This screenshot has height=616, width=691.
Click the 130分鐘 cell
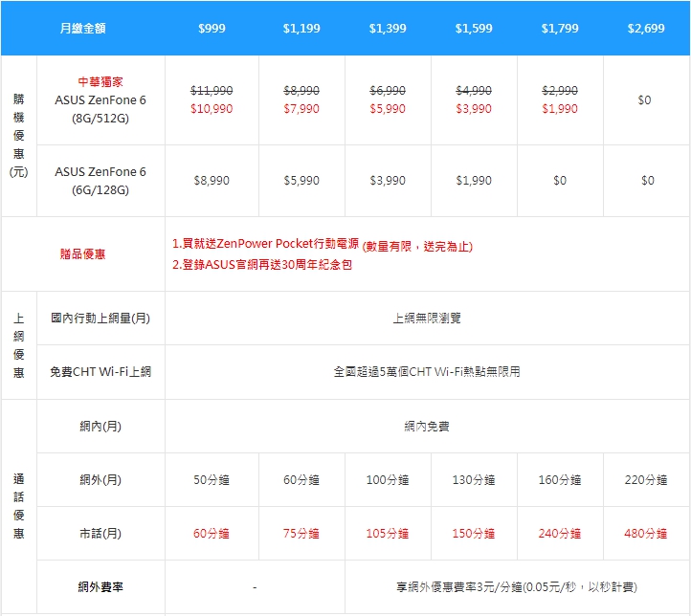(x=474, y=480)
